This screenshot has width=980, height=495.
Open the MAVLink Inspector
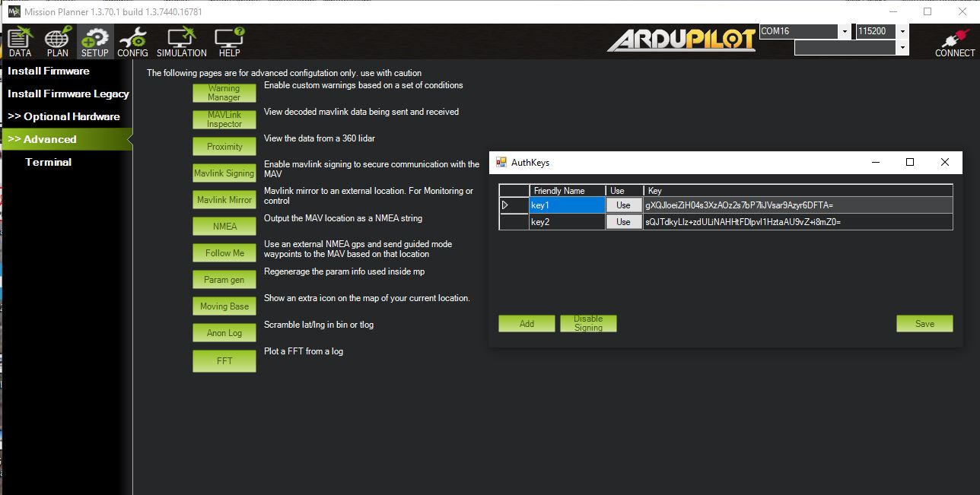(224, 119)
